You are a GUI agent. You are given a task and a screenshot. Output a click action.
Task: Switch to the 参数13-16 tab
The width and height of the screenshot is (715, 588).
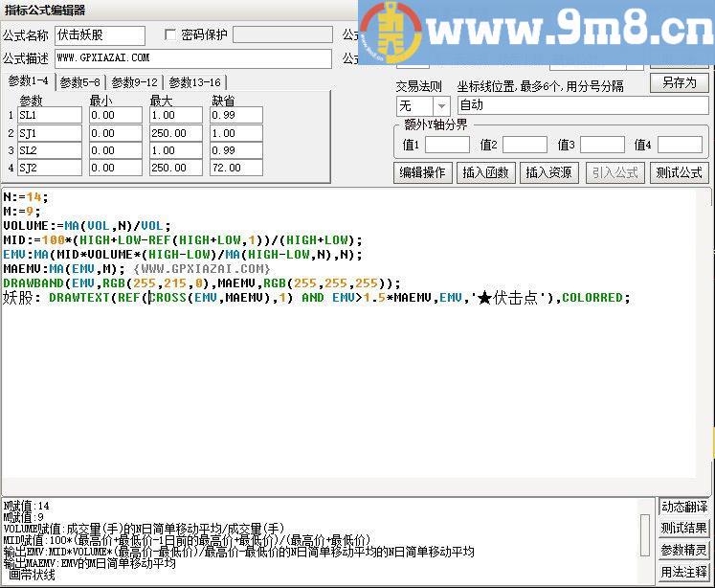click(x=194, y=82)
